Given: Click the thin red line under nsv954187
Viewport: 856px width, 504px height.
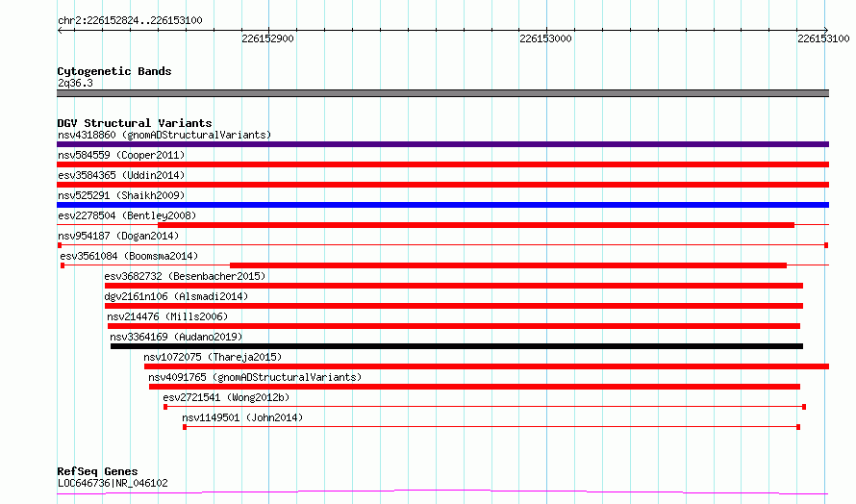Looking at the screenshot, I should (442, 245).
